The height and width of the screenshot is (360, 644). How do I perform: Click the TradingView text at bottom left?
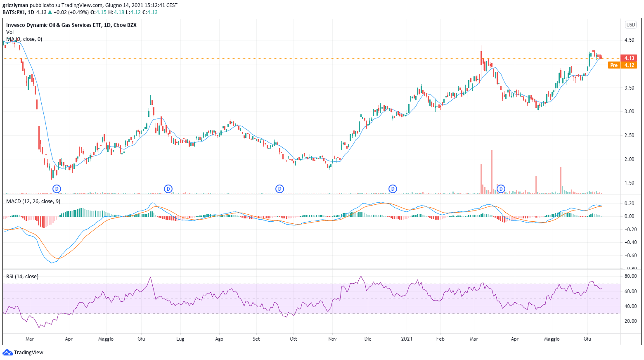click(x=28, y=353)
